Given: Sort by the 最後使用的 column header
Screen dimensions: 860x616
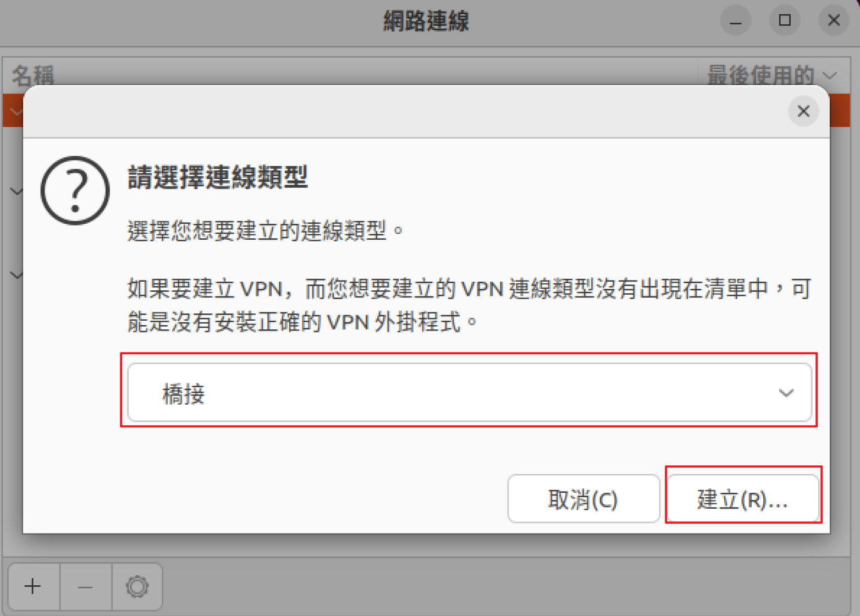Looking at the screenshot, I should [x=760, y=75].
